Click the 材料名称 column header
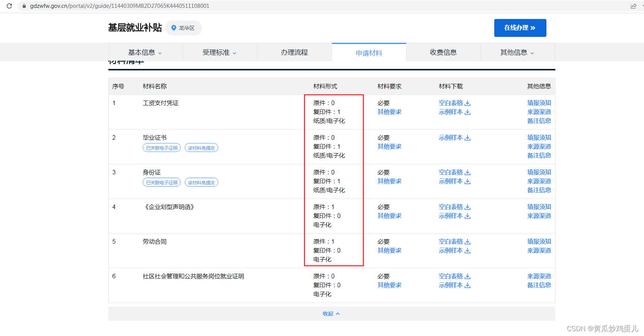 (x=155, y=86)
